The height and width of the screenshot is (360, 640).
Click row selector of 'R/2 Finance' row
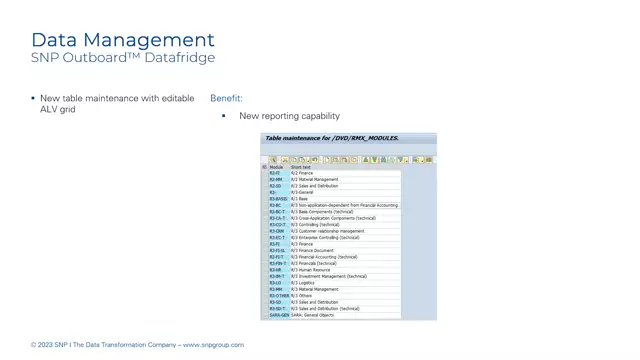point(265,173)
